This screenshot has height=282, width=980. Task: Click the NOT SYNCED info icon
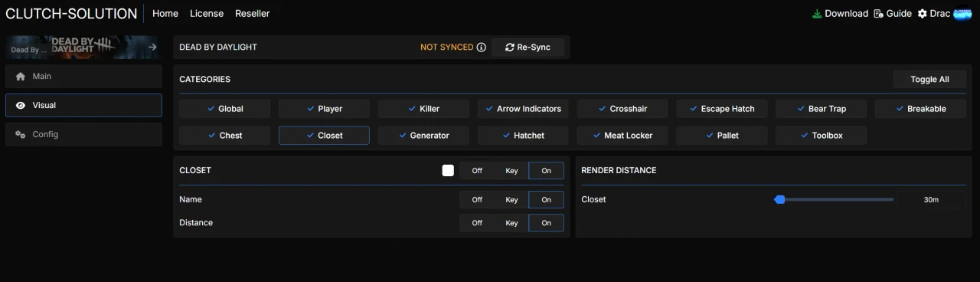point(482,48)
